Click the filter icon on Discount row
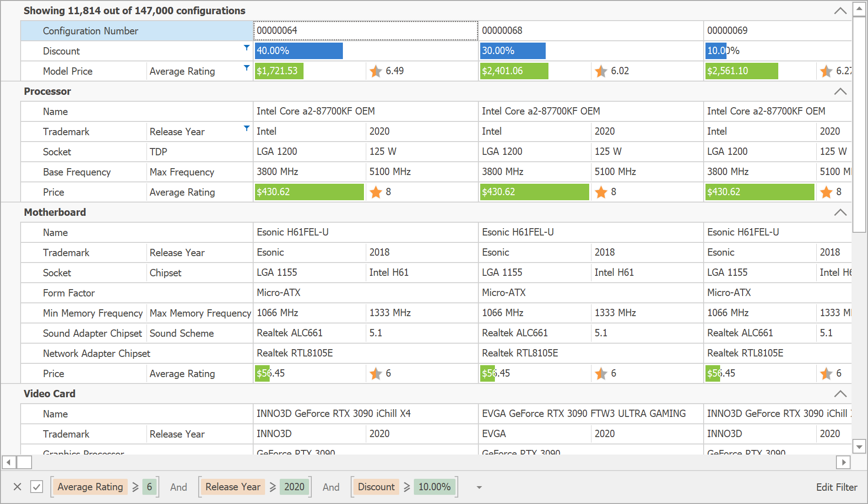Image resolution: width=868 pixels, height=504 pixels. coord(246,48)
